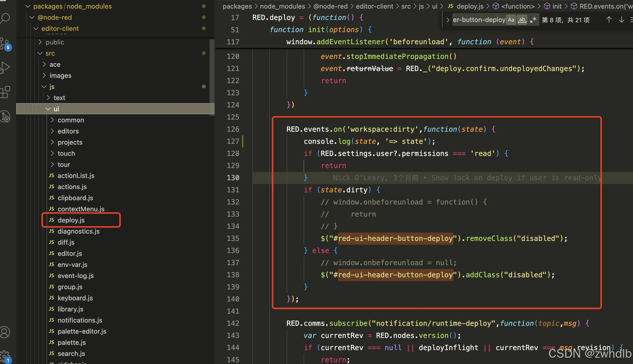Click deploy.js in the breadcrumb path
Viewport: 633px width, 364px height.
pos(470,6)
